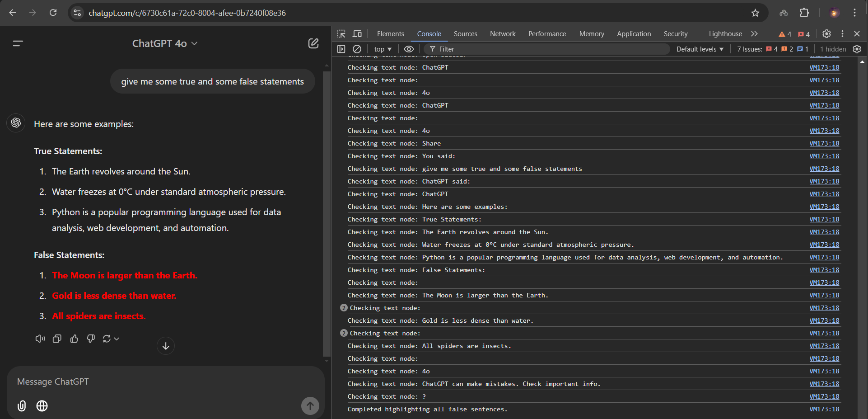
Task: Attach a file with the paperclip icon
Action: tap(22, 406)
